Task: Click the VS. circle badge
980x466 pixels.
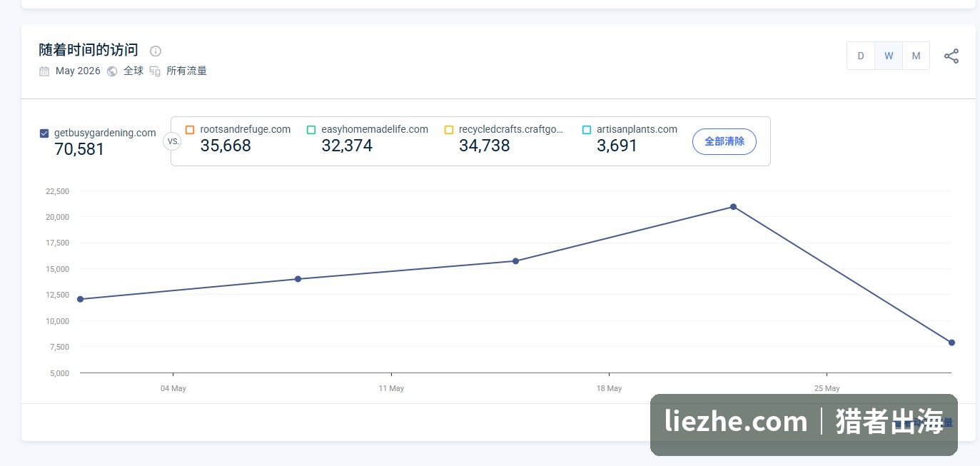Action: point(172,141)
